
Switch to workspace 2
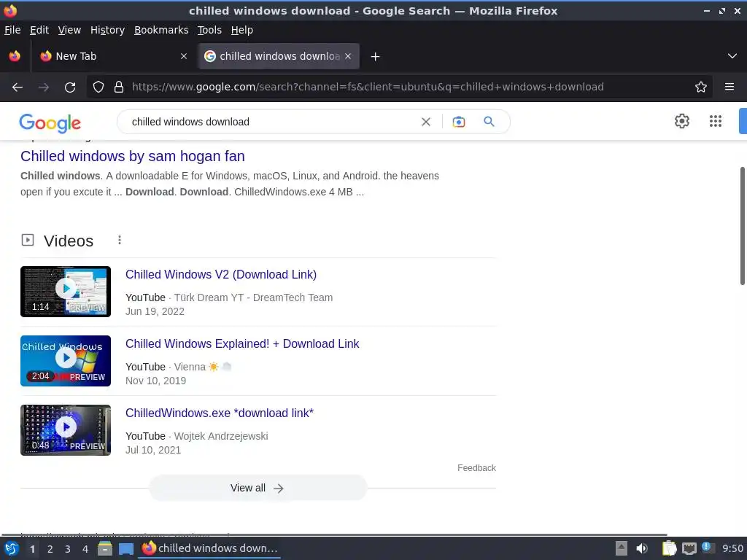(x=50, y=549)
